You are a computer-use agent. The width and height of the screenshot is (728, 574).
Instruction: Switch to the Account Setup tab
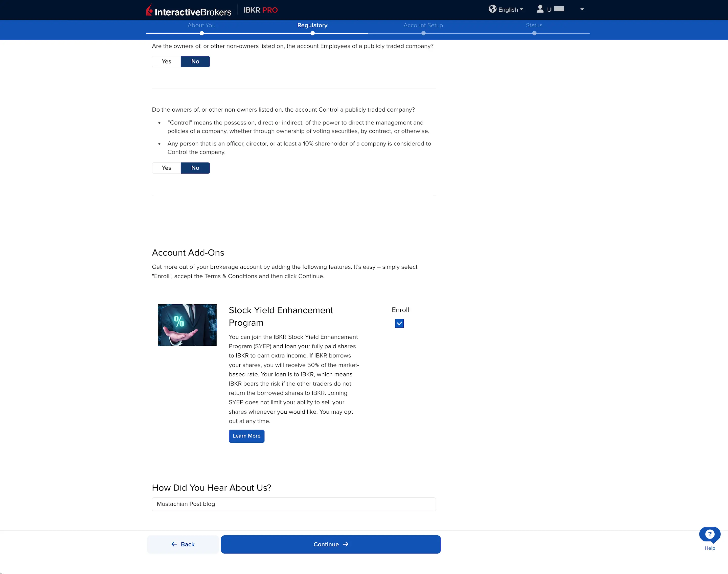(423, 25)
